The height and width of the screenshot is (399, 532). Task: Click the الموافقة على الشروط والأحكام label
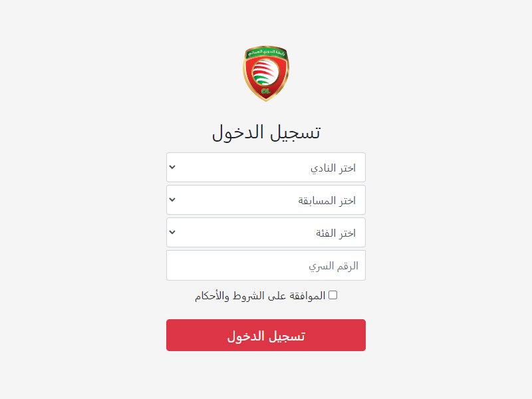pos(260,296)
